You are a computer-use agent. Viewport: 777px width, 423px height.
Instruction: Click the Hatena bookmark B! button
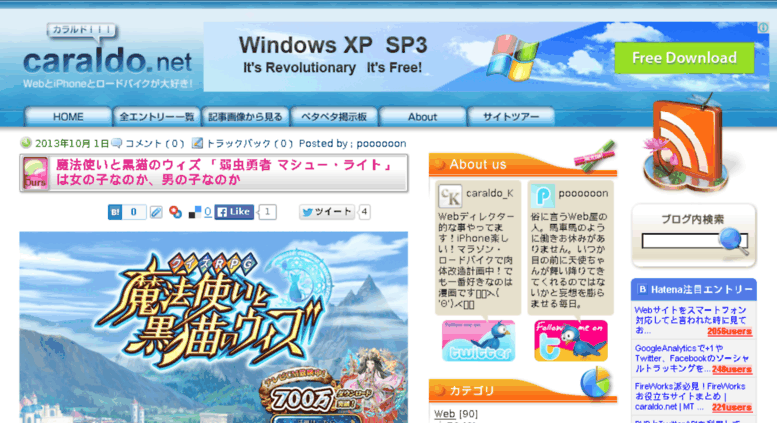[115, 212]
